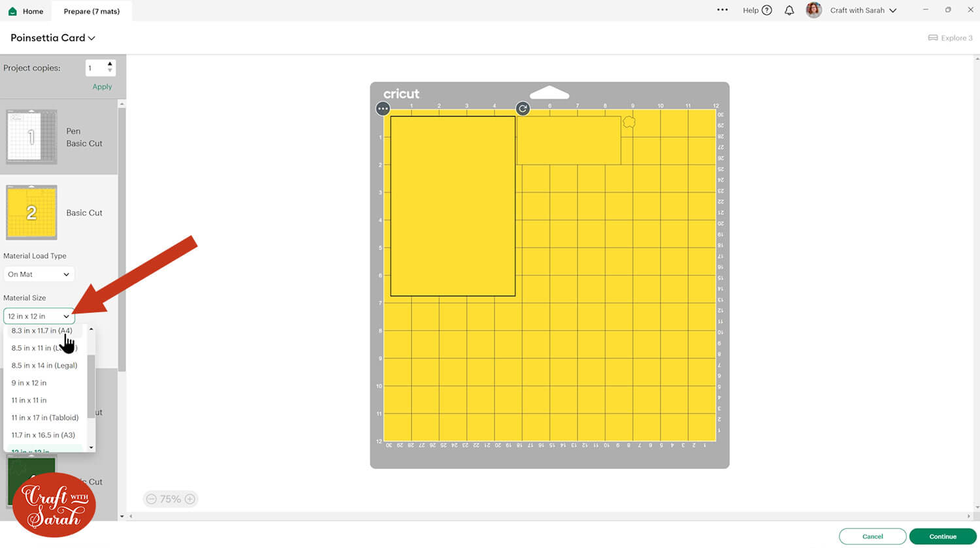The height and width of the screenshot is (548, 980).
Task: Switch to Prepare (7 mats) tab
Action: (x=91, y=11)
